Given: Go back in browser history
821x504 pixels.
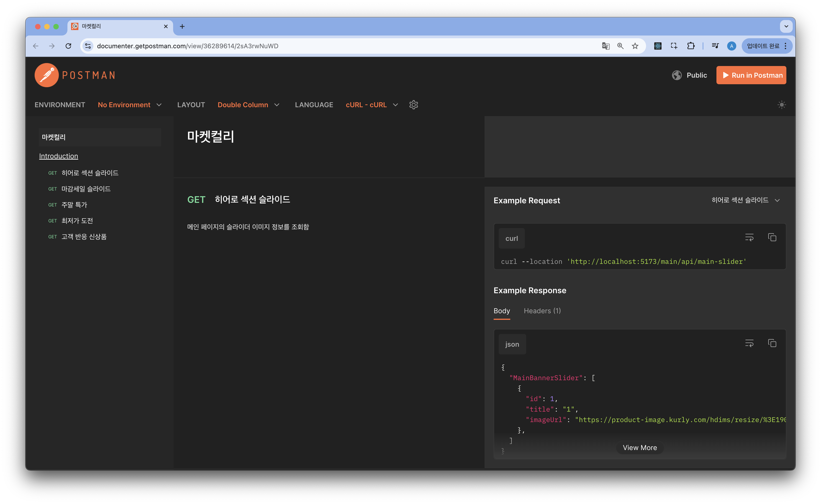Looking at the screenshot, I should (36, 46).
